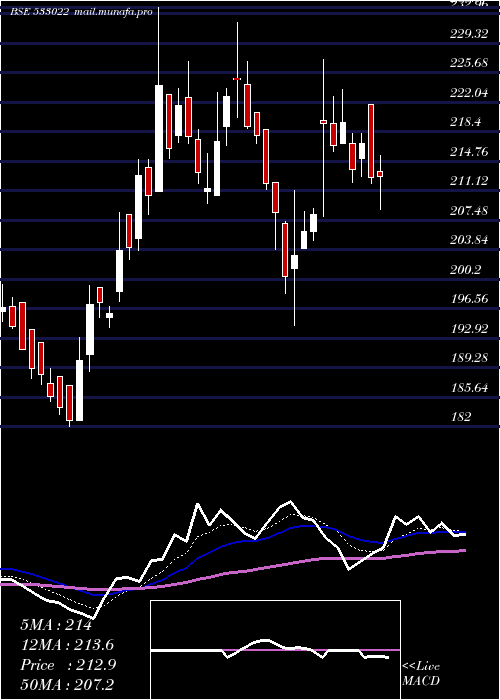
Task: Select the 189.28 price axis label
Action: (469, 358)
